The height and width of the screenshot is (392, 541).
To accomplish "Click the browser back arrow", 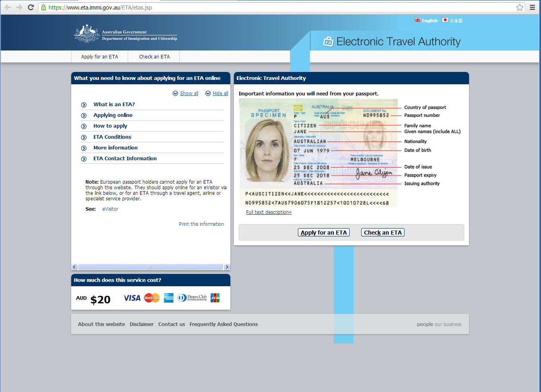I will click(8, 7).
